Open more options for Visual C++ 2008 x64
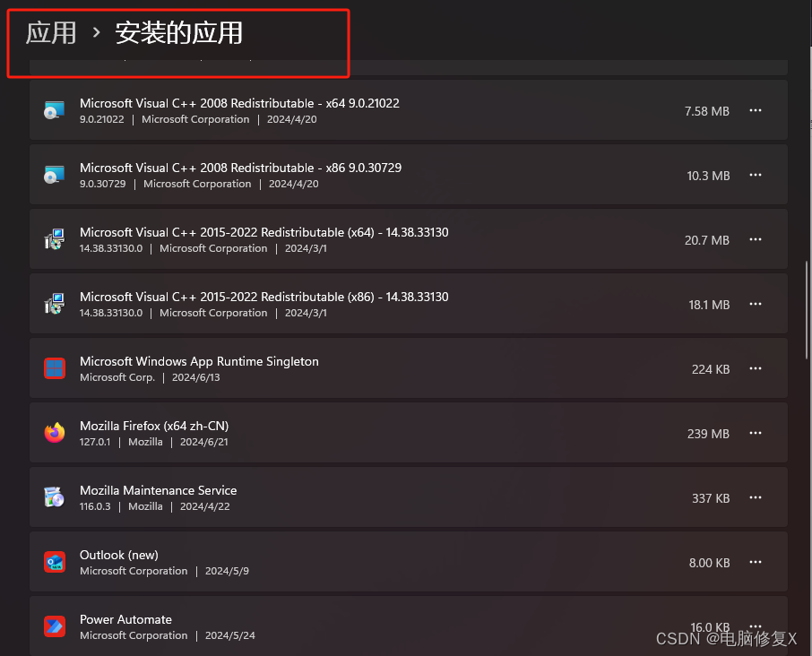The image size is (812, 656). 756,110
